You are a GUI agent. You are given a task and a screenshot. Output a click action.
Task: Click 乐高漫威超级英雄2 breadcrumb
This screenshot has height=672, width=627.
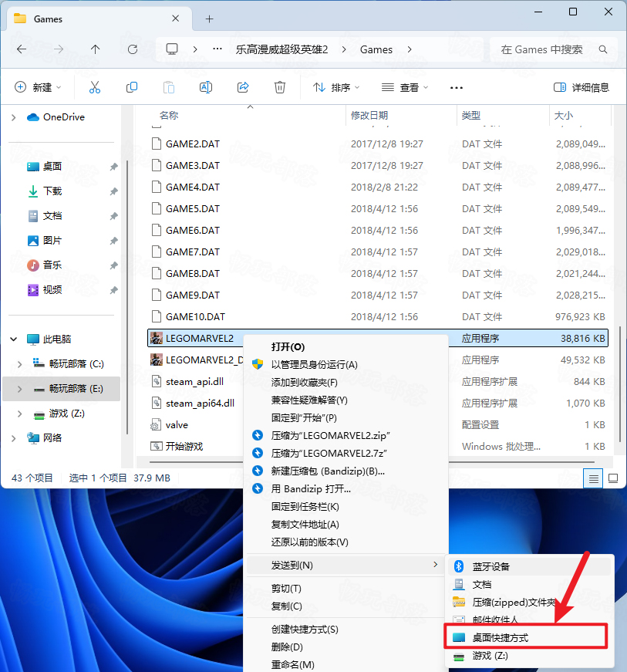[x=281, y=49]
